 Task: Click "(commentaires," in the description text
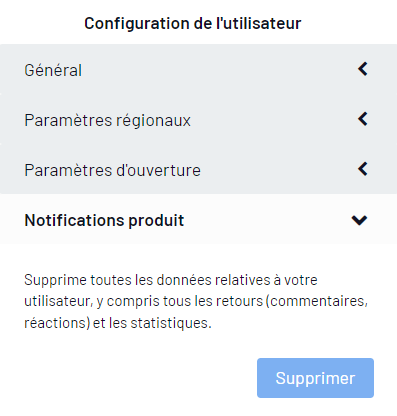[317, 301]
